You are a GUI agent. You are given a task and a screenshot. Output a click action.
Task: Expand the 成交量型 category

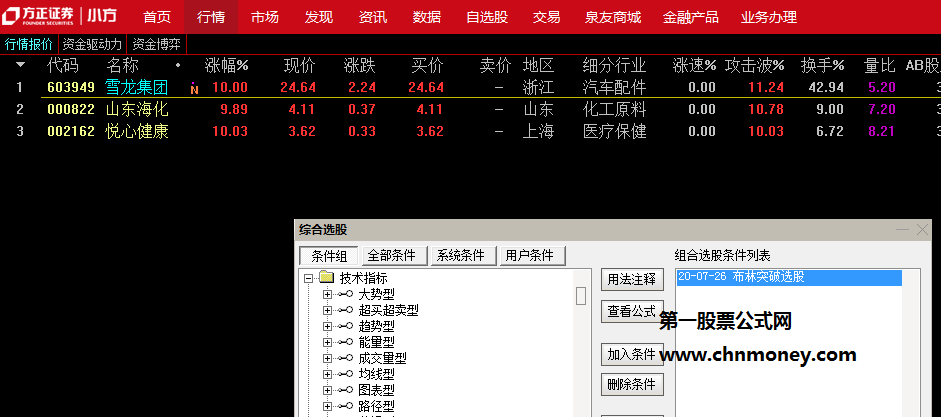coord(327,358)
